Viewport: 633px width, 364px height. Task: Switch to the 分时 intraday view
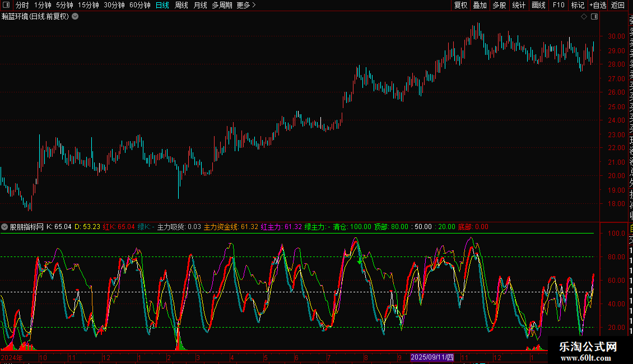[22, 5]
